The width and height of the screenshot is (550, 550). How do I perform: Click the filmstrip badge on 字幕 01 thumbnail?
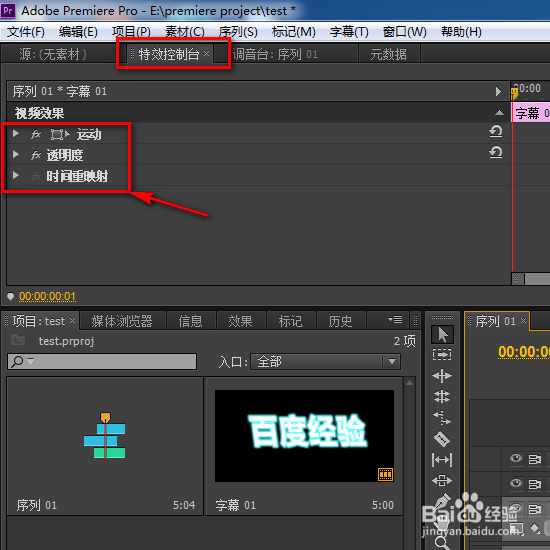385,474
